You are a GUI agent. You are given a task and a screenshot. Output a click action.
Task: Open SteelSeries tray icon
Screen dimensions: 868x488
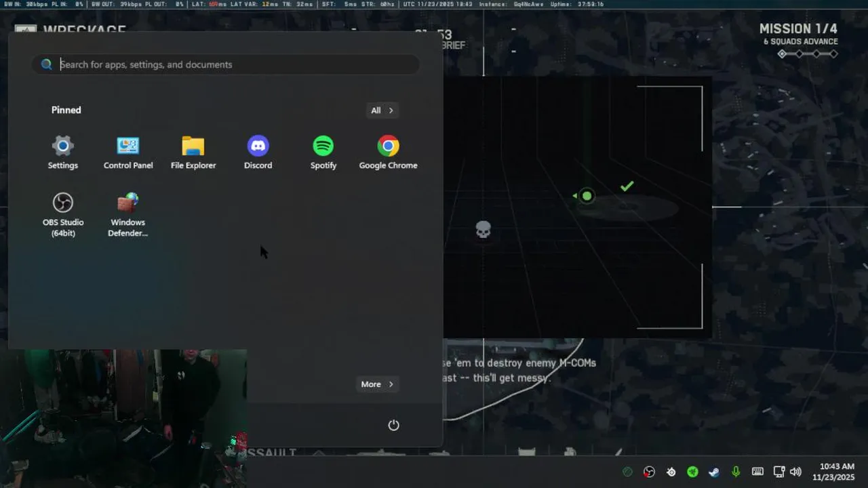pyautogui.click(x=671, y=472)
